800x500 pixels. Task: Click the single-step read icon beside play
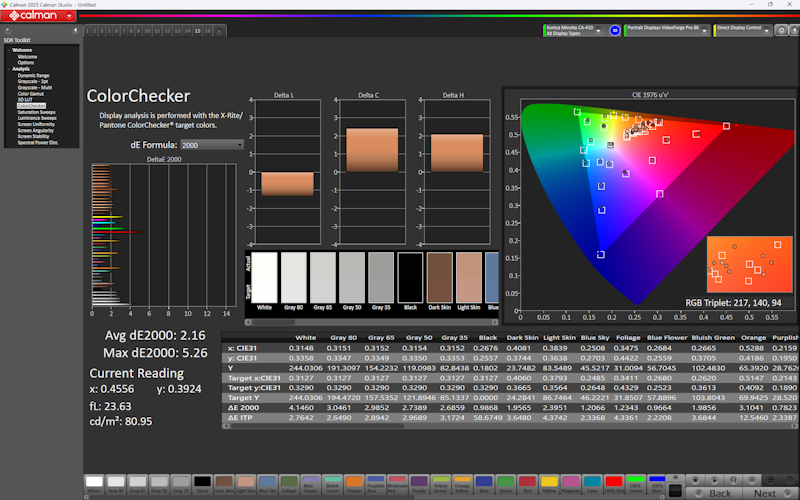733,480
